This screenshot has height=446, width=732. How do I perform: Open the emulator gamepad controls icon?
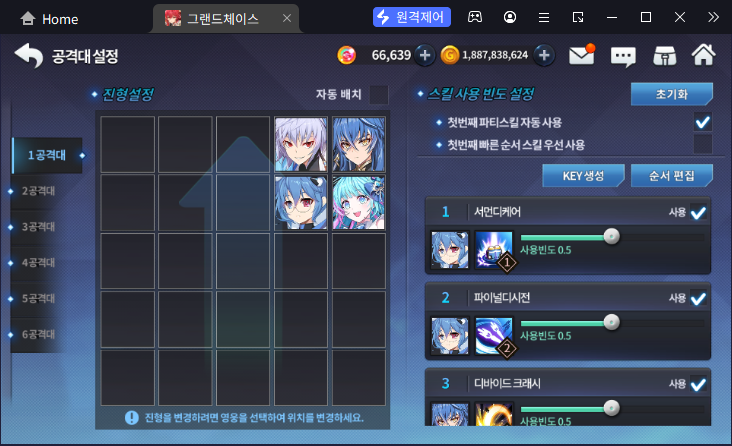click(475, 17)
